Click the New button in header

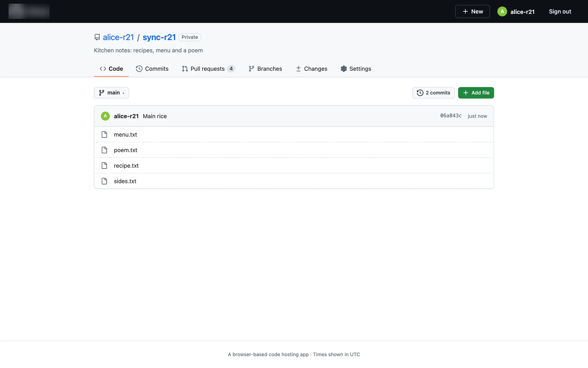click(472, 11)
